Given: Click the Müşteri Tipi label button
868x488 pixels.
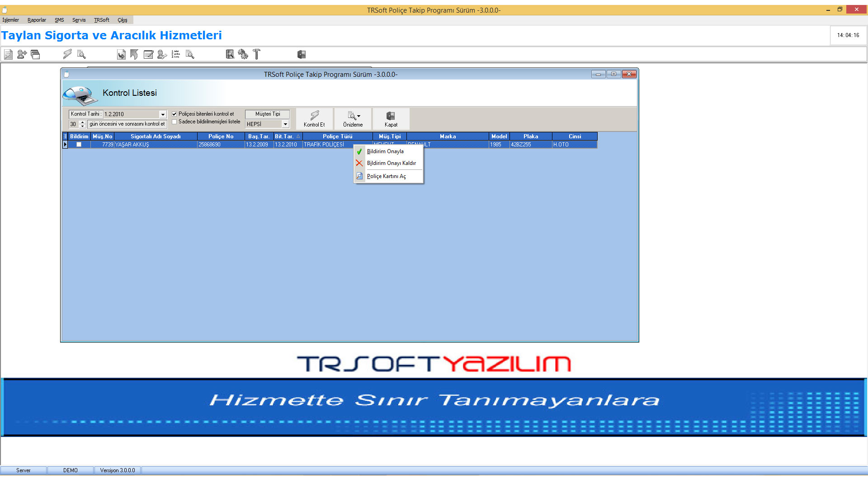Looking at the screenshot, I should (x=267, y=114).
